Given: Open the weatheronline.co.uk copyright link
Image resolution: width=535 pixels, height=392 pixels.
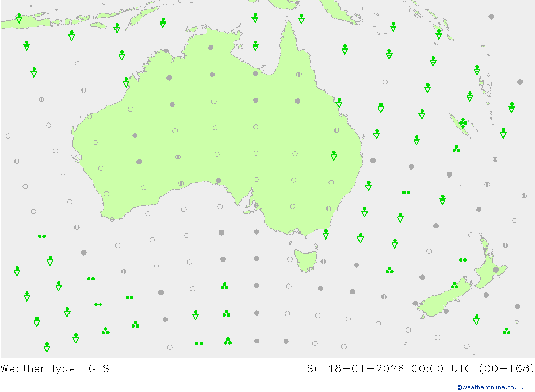Looking at the screenshot, I should click(x=490, y=387).
